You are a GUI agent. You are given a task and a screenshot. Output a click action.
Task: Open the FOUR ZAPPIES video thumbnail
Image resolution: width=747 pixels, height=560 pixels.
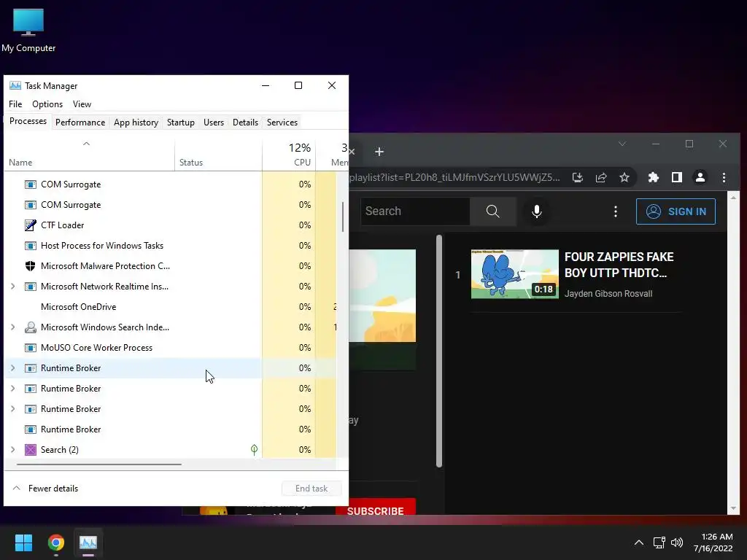(x=514, y=274)
